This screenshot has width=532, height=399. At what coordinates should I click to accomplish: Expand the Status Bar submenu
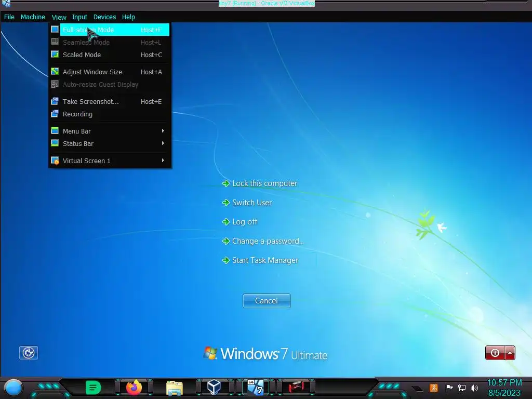(x=110, y=143)
